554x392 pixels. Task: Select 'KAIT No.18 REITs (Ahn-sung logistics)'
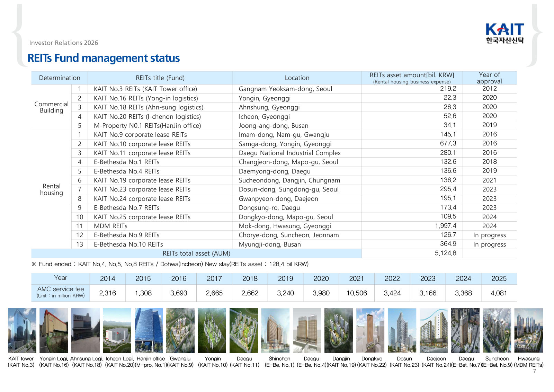[x=149, y=107]
